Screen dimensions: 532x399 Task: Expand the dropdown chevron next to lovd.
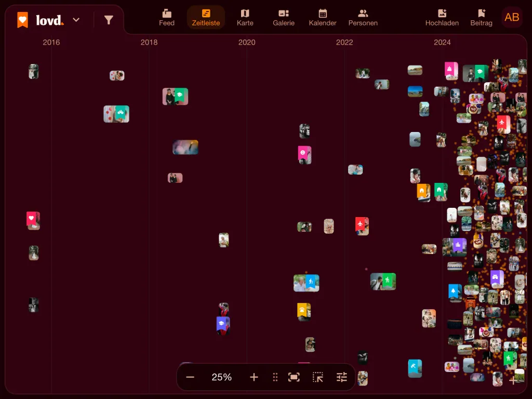(76, 20)
